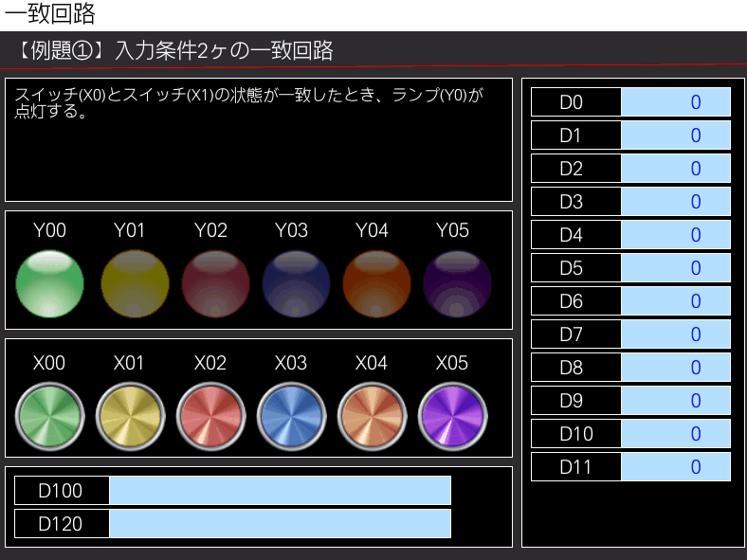The height and width of the screenshot is (560, 747).
Task: Select the D0 value field
Action: [x=676, y=102]
